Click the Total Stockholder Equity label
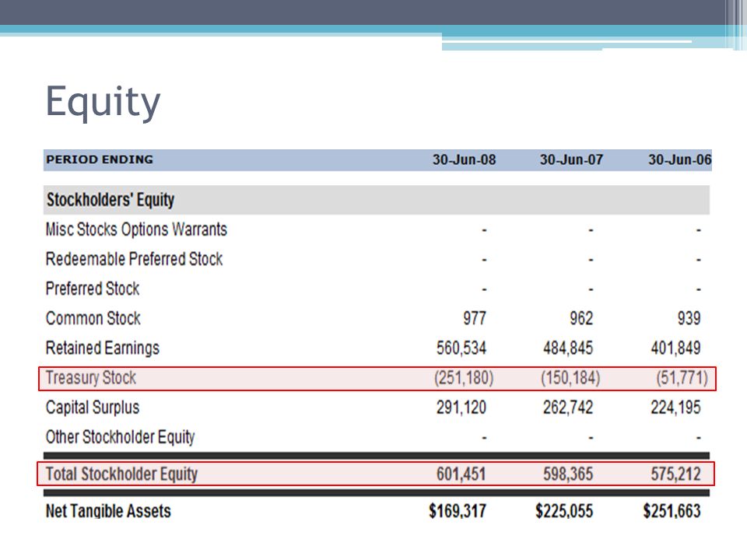This screenshot has height=560, width=747. 121,474
